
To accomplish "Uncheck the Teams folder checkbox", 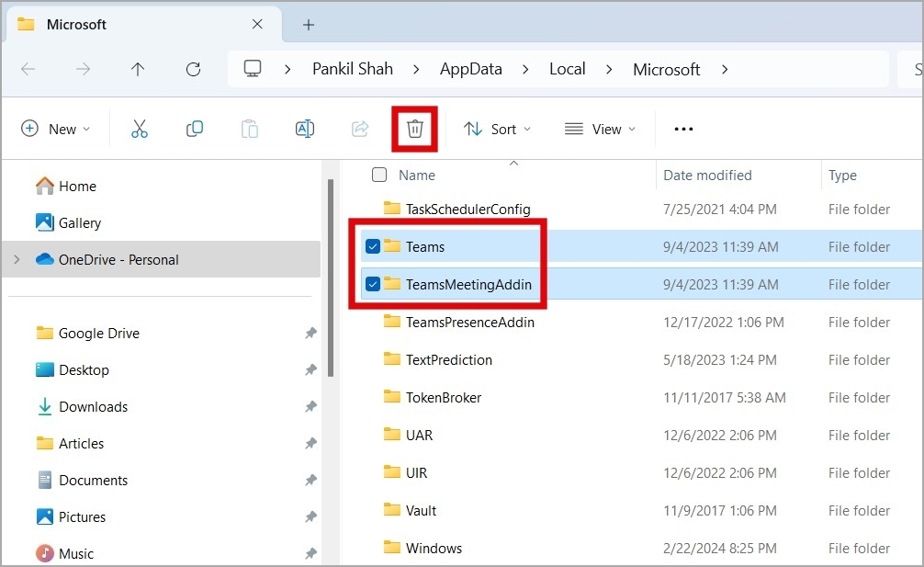I will pyautogui.click(x=372, y=246).
